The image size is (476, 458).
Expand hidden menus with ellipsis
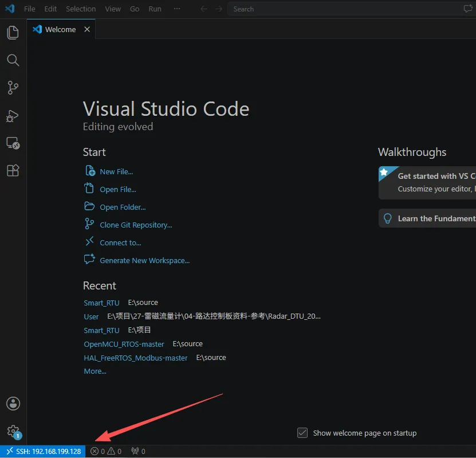click(x=177, y=9)
